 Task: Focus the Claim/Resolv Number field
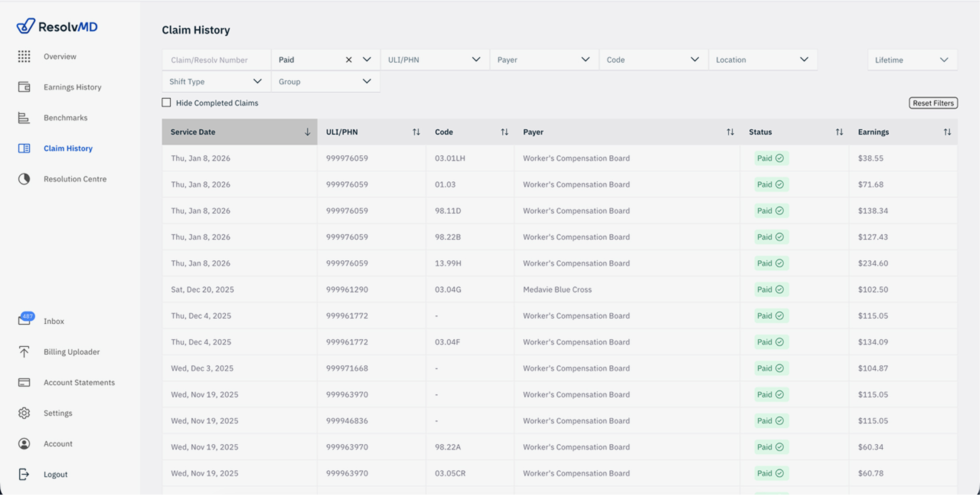tap(216, 60)
